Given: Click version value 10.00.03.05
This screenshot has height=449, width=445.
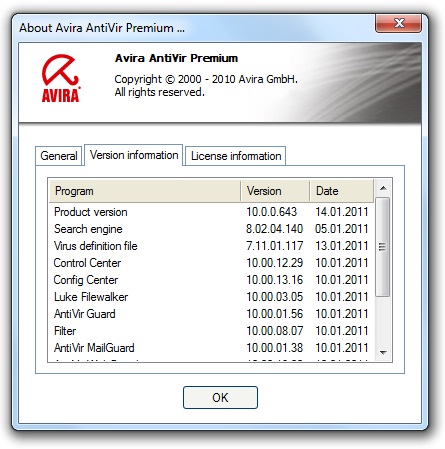Looking at the screenshot, I should pyautogui.click(x=274, y=297).
